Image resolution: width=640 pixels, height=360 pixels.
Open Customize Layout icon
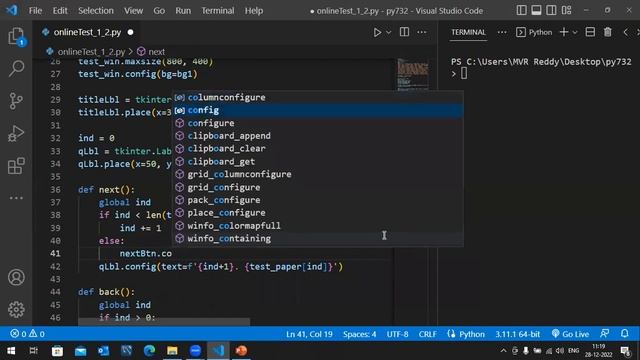click(566, 10)
